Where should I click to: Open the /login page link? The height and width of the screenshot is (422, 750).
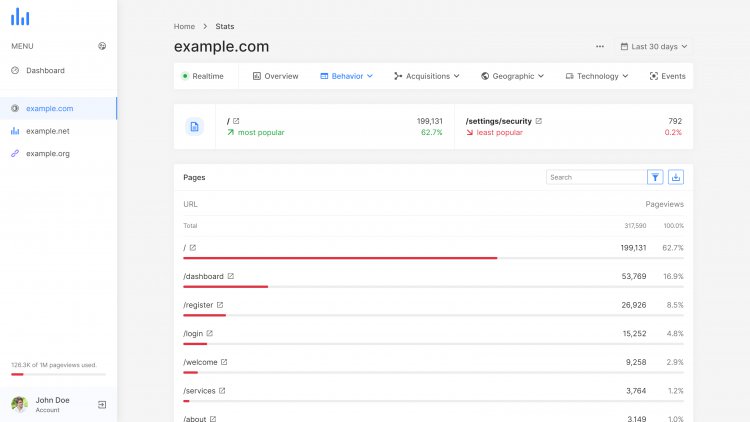[193, 333]
